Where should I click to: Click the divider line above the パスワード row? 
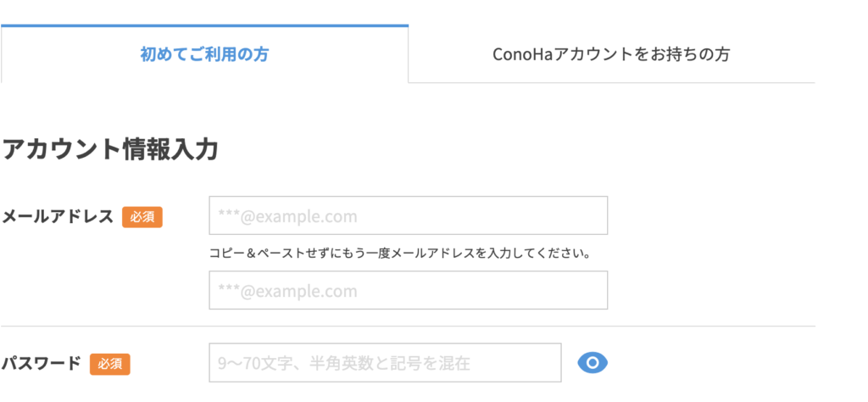[x=408, y=327]
